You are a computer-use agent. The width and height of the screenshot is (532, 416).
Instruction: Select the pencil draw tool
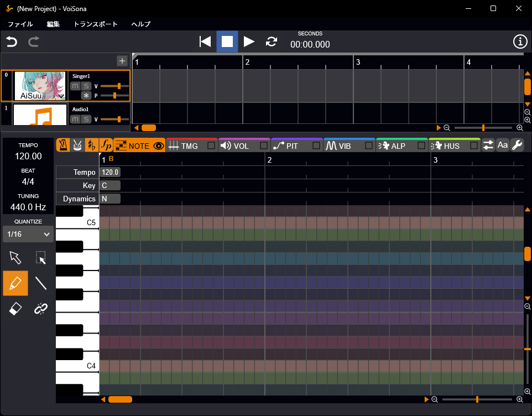click(15, 283)
